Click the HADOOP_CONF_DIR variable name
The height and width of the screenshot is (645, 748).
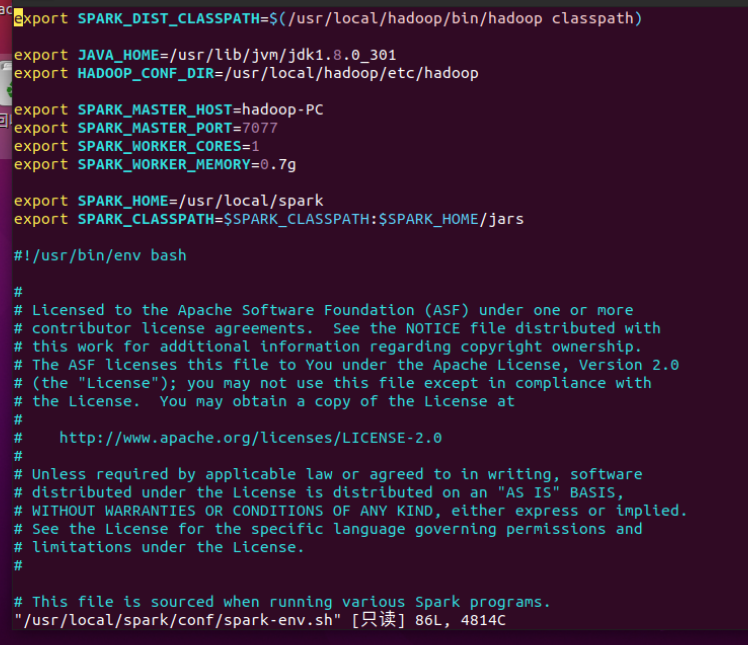tap(146, 73)
